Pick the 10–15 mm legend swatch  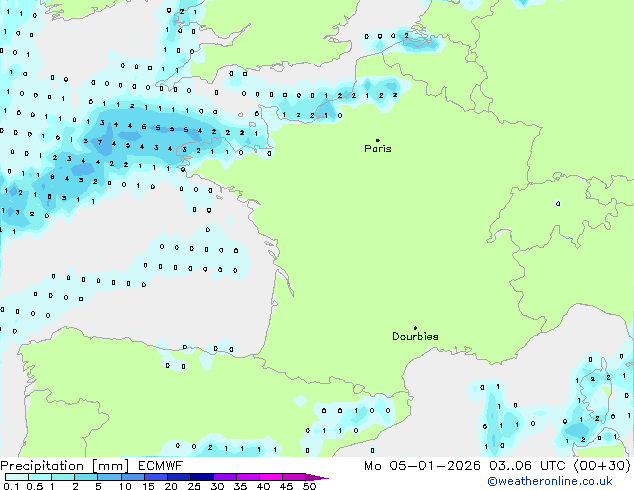133,477
